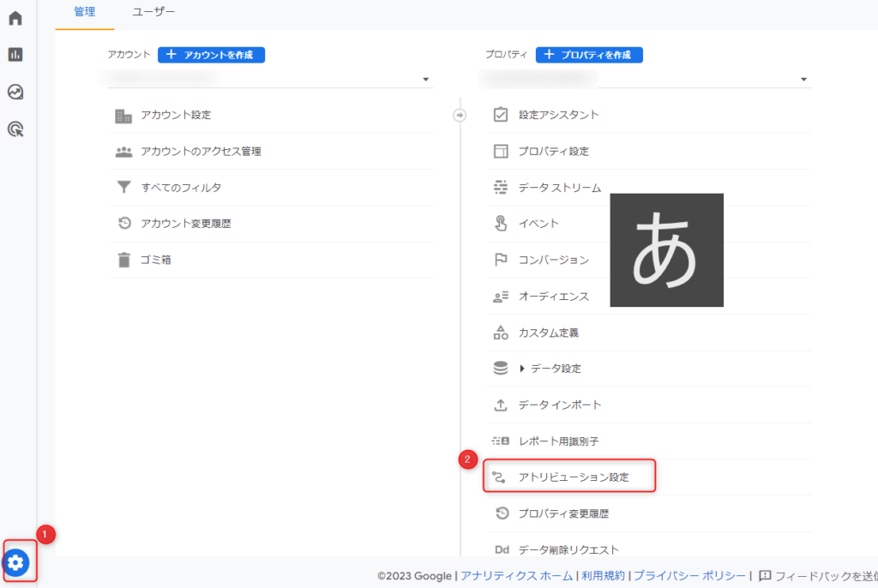
Task: Open the プライバシー ポリシー link
Action: [x=690, y=576]
